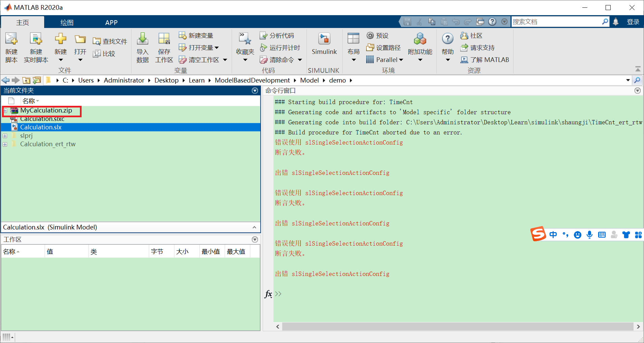Toggle Sogou IME punctuation mode

coord(565,235)
